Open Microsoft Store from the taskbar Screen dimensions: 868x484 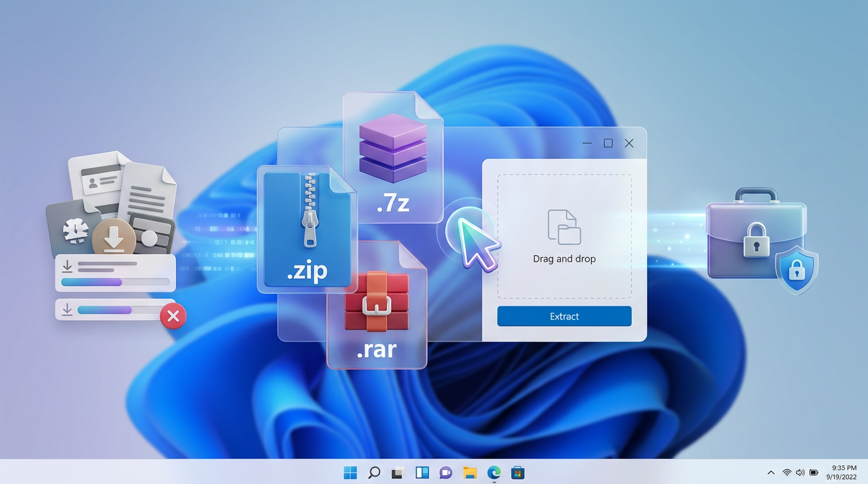(x=517, y=472)
